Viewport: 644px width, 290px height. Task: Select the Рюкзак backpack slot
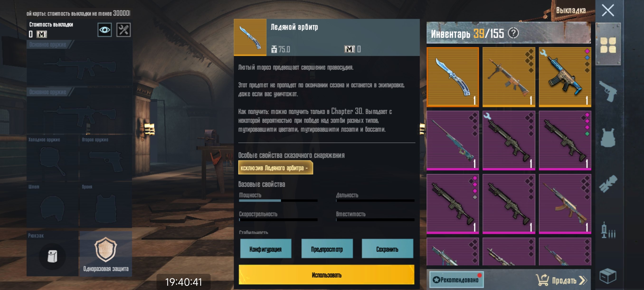(x=52, y=254)
